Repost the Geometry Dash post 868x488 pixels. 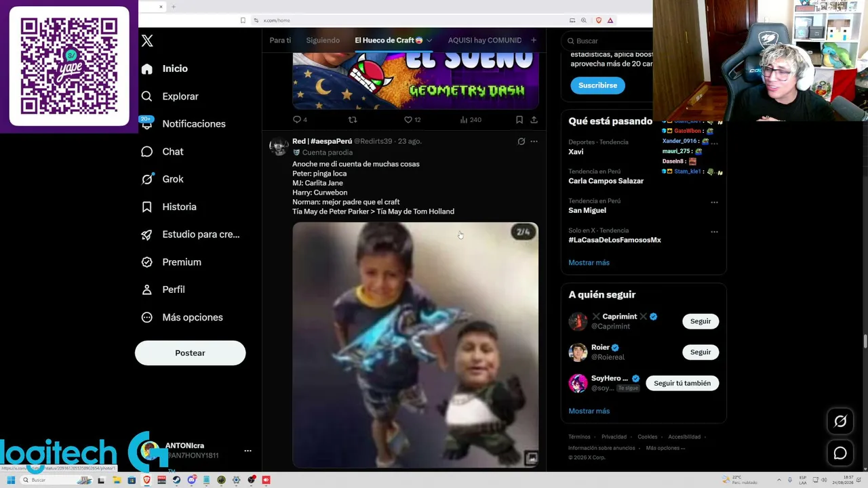point(353,120)
